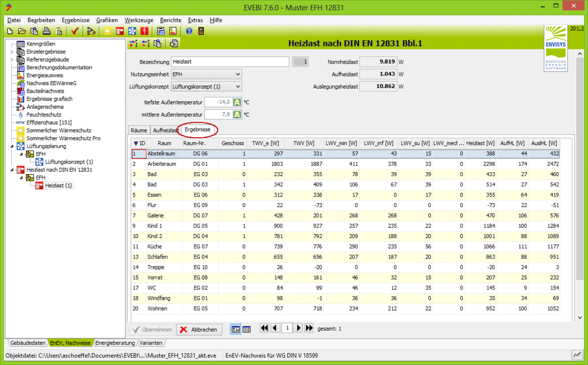This screenshot has width=588, height=365.
Task: Select Effizienzhaus [151] in the tree
Action: 49,123
